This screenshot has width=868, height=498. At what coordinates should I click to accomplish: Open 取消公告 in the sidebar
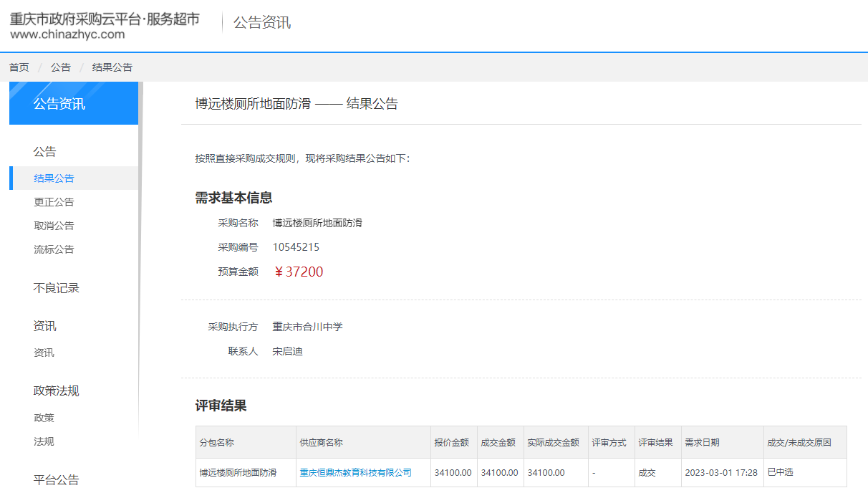pos(54,226)
